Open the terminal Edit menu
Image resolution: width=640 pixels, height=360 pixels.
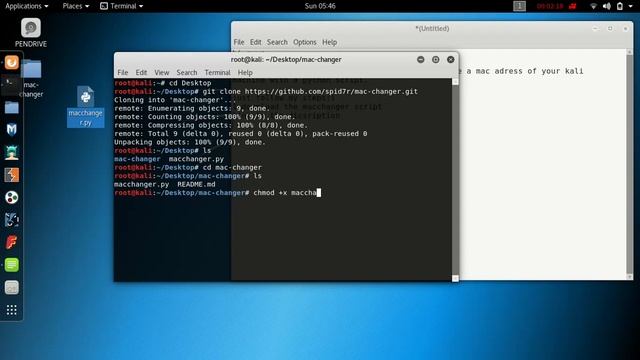point(141,73)
